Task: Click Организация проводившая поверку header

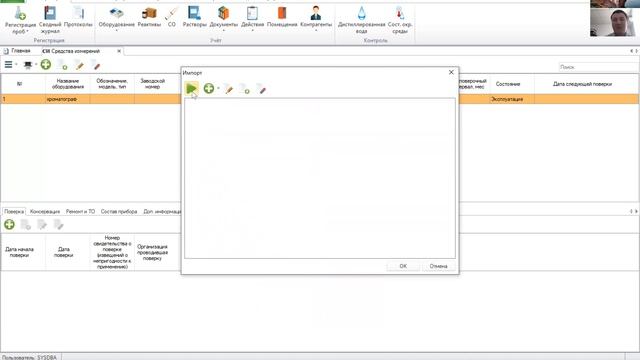Action: [152, 252]
